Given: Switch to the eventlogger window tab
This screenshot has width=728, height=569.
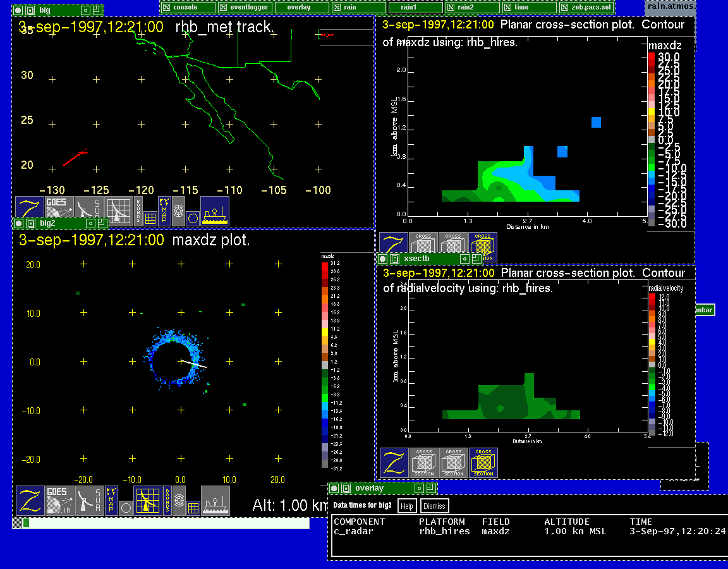Looking at the screenshot, I should (x=245, y=7).
